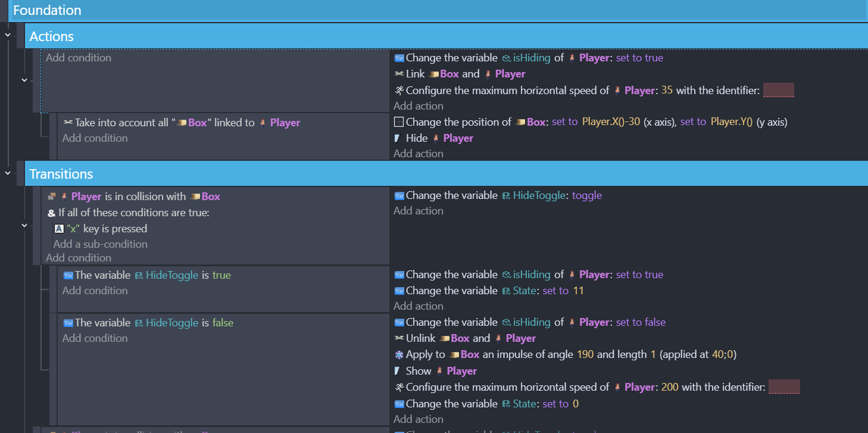Click the Change the position of Box icon

point(399,122)
